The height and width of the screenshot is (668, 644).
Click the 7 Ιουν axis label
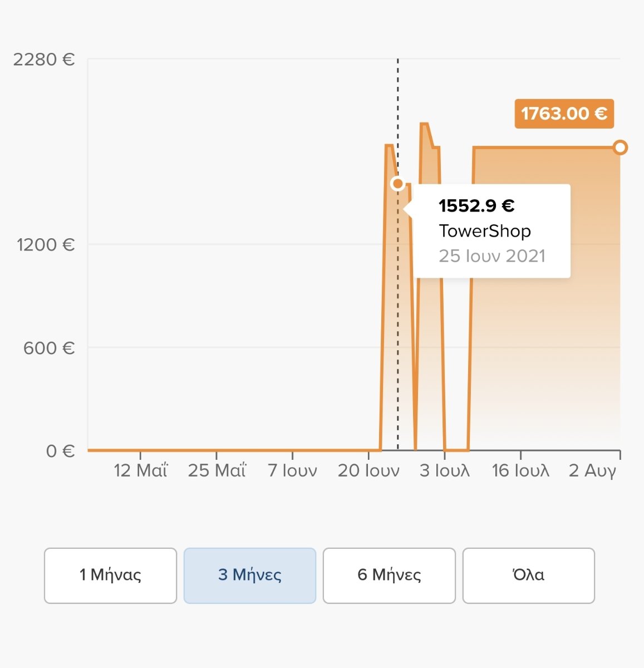click(293, 471)
